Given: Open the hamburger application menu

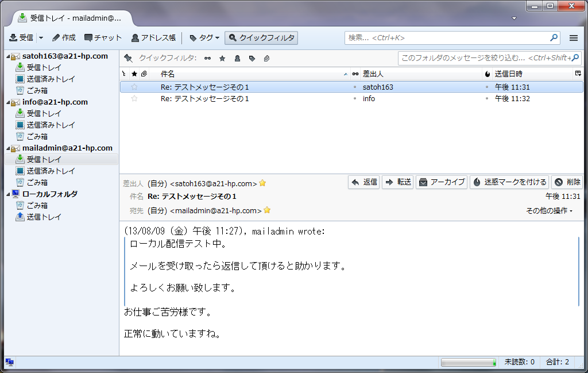Looking at the screenshot, I should pyautogui.click(x=574, y=38).
